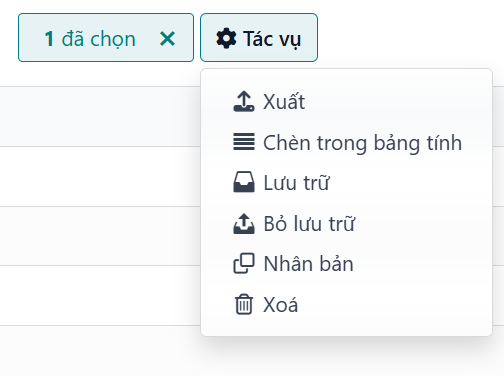The image size is (504, 376).
Task: Click the white list row beneath the shaded row
Action: tap(100, 176)
